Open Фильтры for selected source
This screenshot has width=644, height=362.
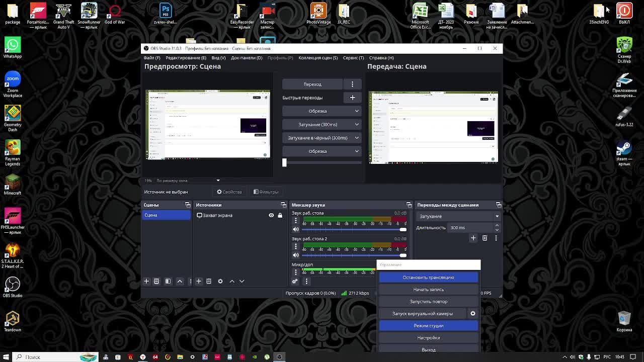pyautogui.click(x=266, y=192)
